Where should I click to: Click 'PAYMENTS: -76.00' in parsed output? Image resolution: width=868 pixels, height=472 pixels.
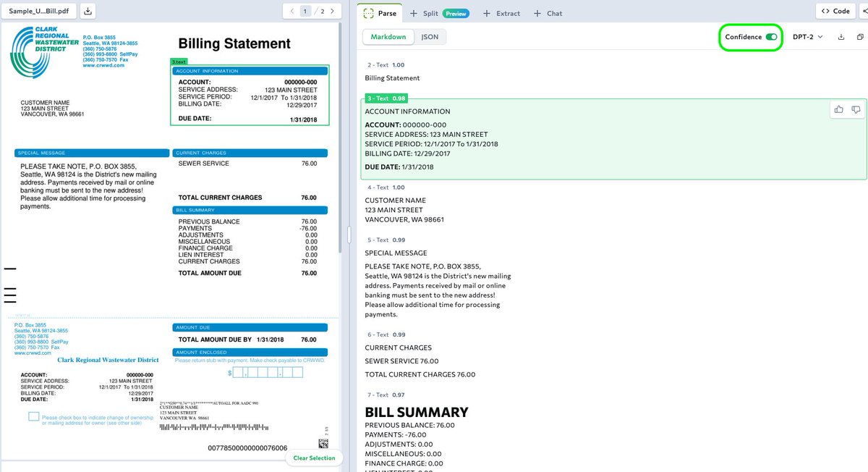[x=397, y=435]
